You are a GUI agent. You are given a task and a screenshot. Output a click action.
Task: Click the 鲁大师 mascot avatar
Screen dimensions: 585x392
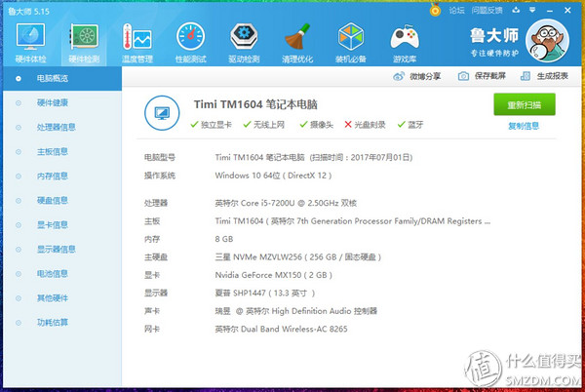[547, 40]
